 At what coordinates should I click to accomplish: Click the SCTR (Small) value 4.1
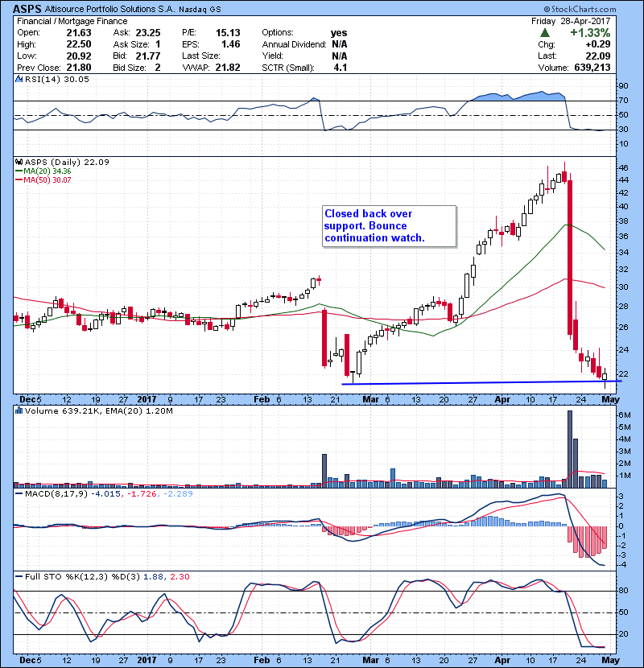341,68
